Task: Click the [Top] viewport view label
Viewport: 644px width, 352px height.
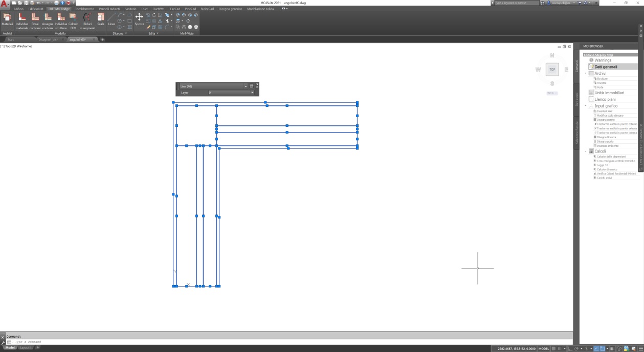Action: [7, 46]
